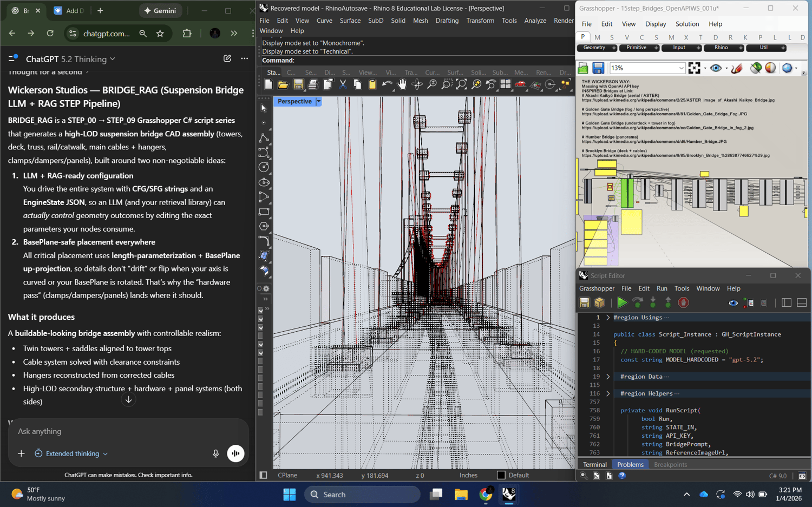Toggle the Script Editor side panel layout

pos(787,303)
